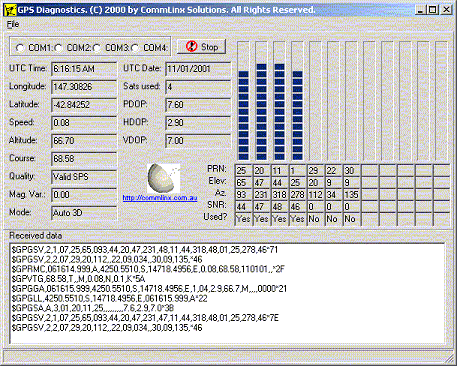Click the signal bar for satellite 20
This screenshot has height=366, width=457.
point(262,101)
